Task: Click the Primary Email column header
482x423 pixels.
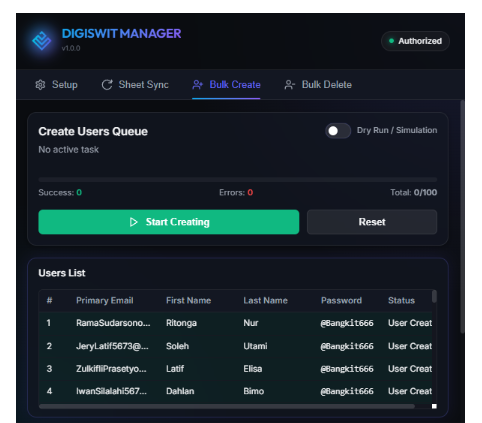Action: 105,301
